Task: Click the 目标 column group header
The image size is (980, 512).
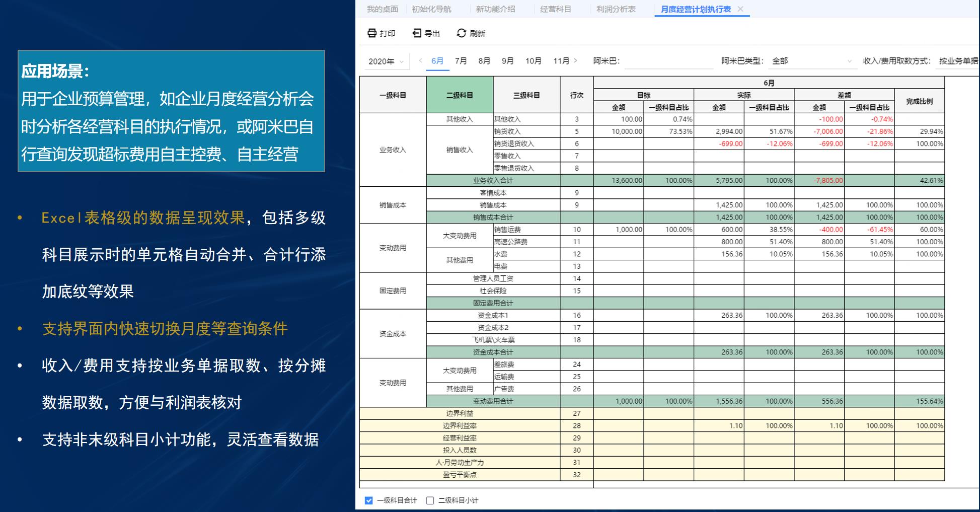Action: (643, 95)
